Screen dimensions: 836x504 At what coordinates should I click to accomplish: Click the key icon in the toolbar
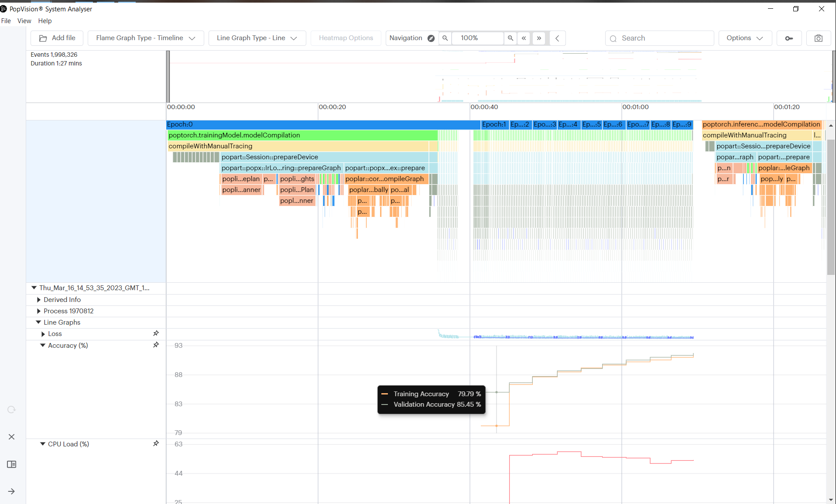point(789,38)
